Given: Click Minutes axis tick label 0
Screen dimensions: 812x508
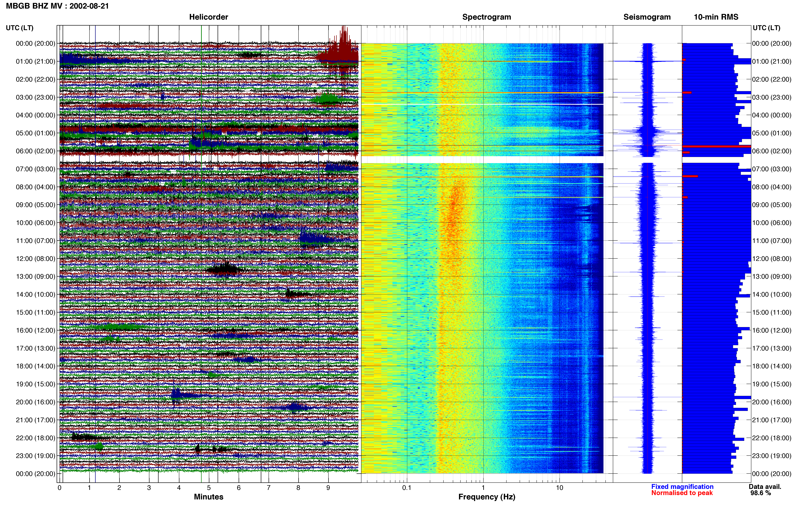Looking at the screenshot, I should click(59, 487).
